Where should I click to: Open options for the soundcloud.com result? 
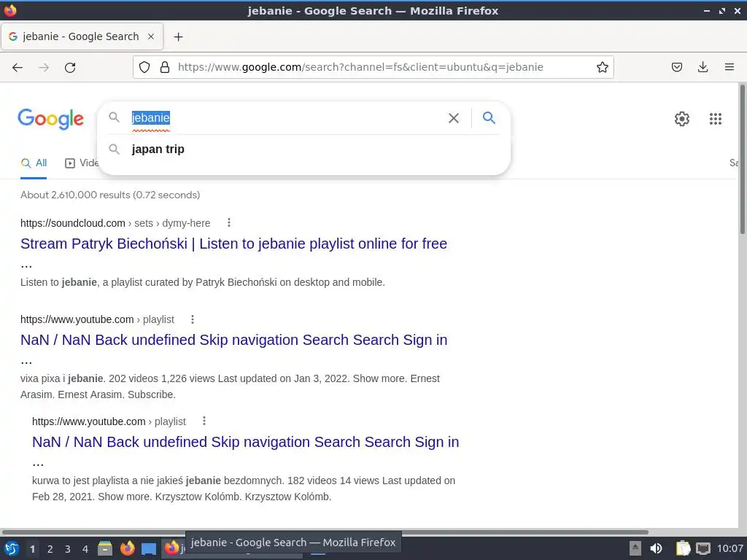(x=228, y=222)
